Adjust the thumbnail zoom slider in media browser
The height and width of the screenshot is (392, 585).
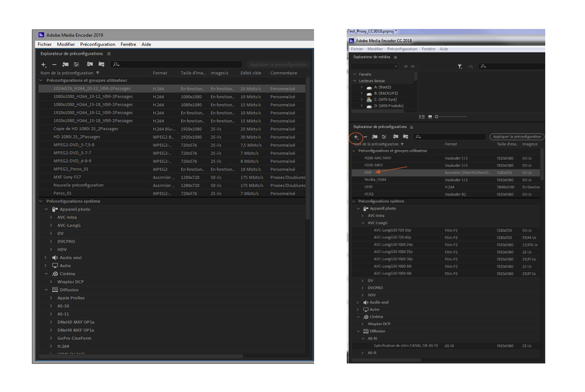451,117
